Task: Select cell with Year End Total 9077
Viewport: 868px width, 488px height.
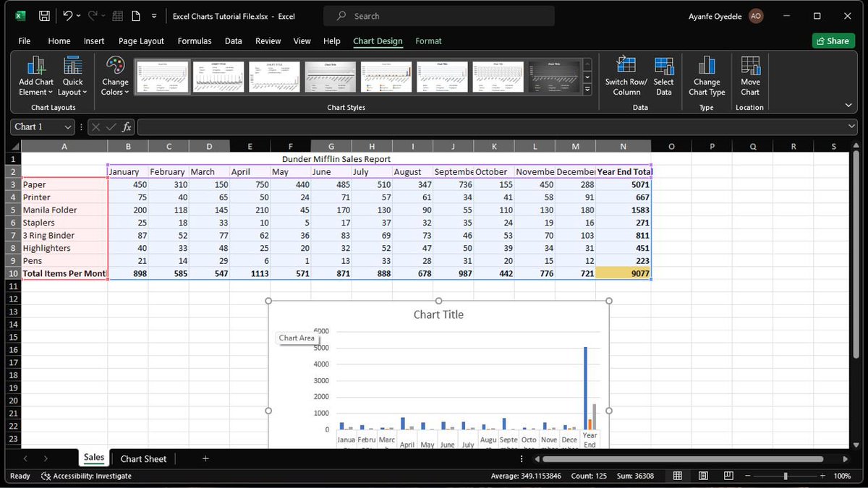Action: tap(624, 274)
